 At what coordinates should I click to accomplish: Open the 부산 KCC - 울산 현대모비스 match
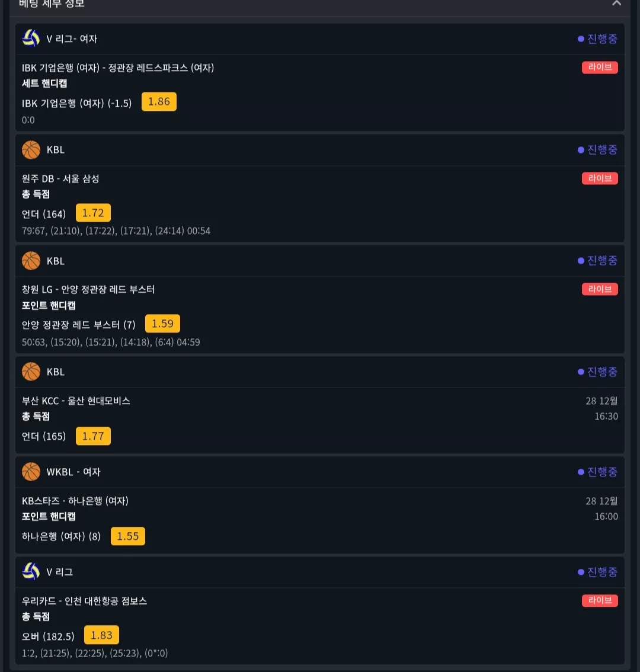point(76,401)
